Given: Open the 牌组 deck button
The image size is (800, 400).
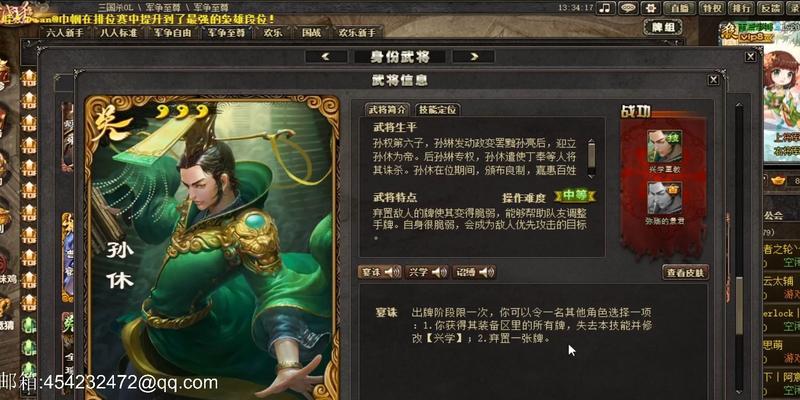Looking at the screenshot, I should [x=663, y=27].
